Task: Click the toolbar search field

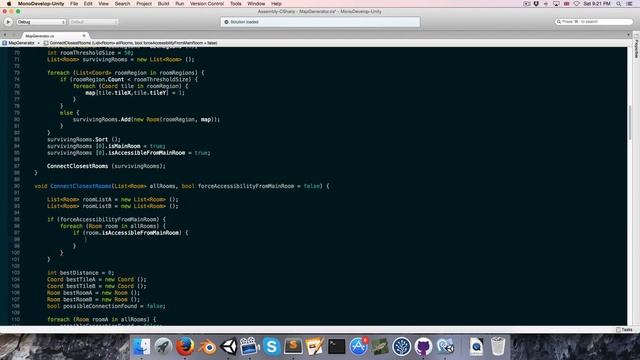Action: [x=594, y=22]
